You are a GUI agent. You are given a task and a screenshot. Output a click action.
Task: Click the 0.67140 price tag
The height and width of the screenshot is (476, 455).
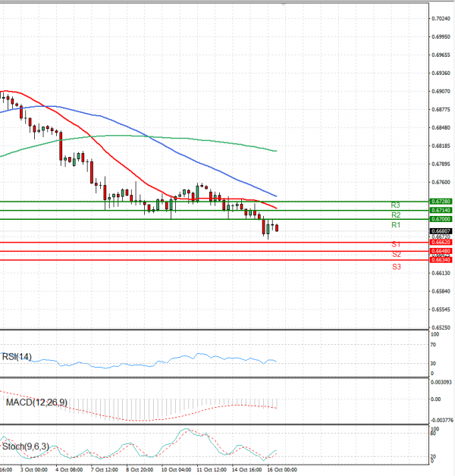click(x=441, y=211)
